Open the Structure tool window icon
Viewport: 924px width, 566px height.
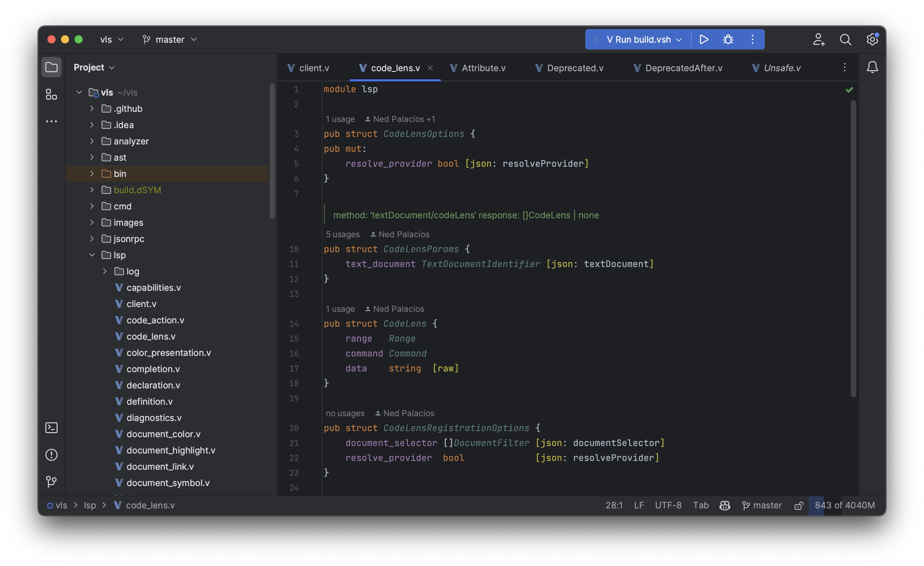[51, 95]
